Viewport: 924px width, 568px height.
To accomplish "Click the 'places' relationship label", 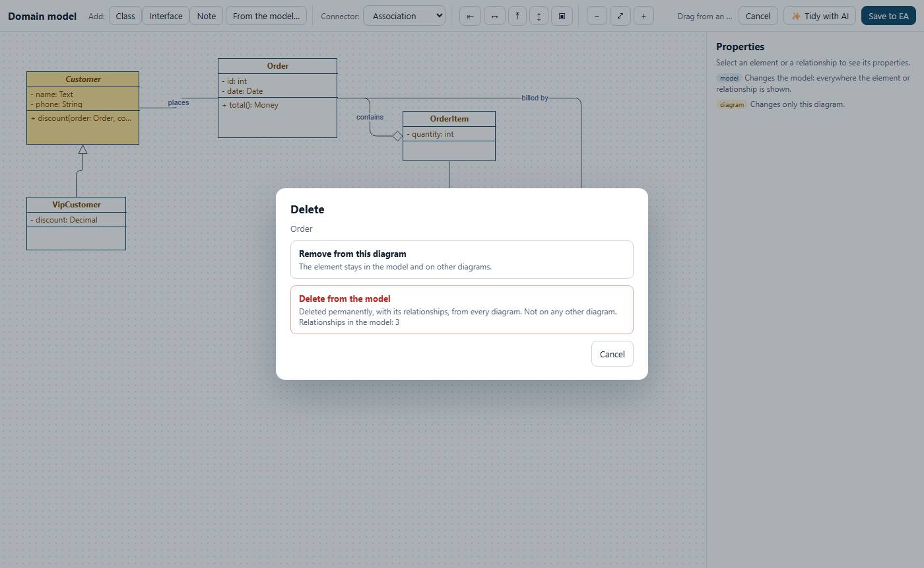I will [178, 102].
